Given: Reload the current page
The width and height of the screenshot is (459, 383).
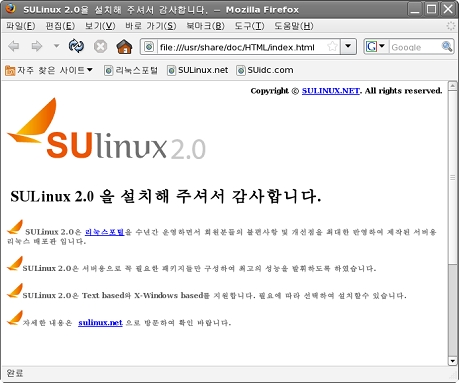Looking at the screenshot, I should tap(76, 46).
